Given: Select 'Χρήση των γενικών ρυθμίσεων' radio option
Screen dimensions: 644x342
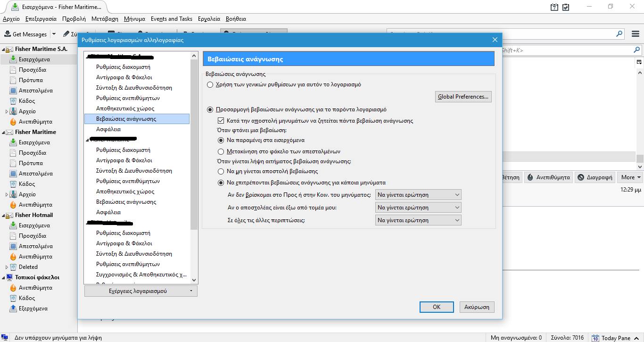Looking at the screenshot, I should click(x=210, y=85).
